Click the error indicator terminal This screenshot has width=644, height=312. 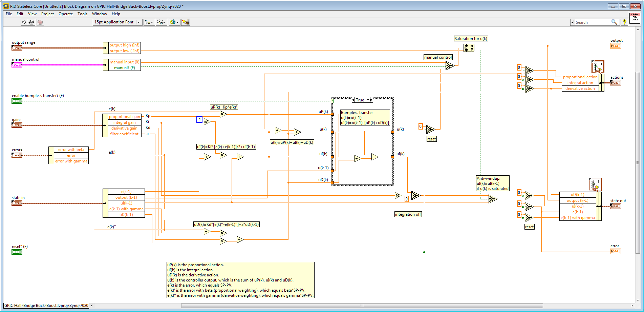(616, 251)
